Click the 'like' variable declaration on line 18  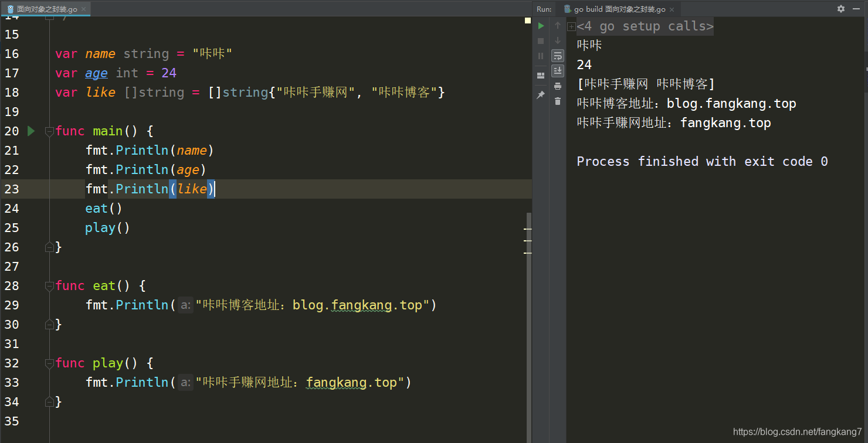[x=100, y=93]
